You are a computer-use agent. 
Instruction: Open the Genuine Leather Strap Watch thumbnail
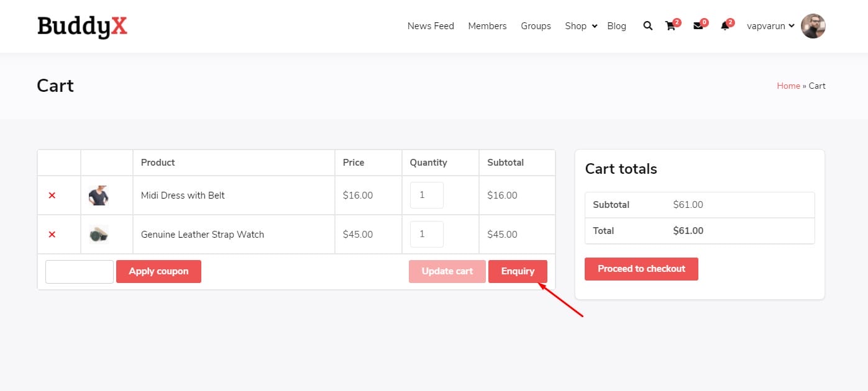click(x=98, y=235)
